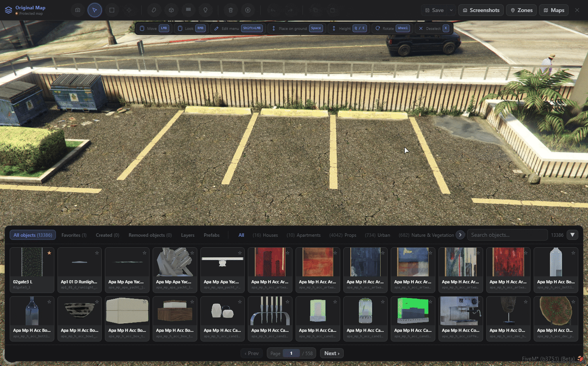Viewport: 588px width, 366px height.
Task: Click the undo arrow
Action: (273, 10)
